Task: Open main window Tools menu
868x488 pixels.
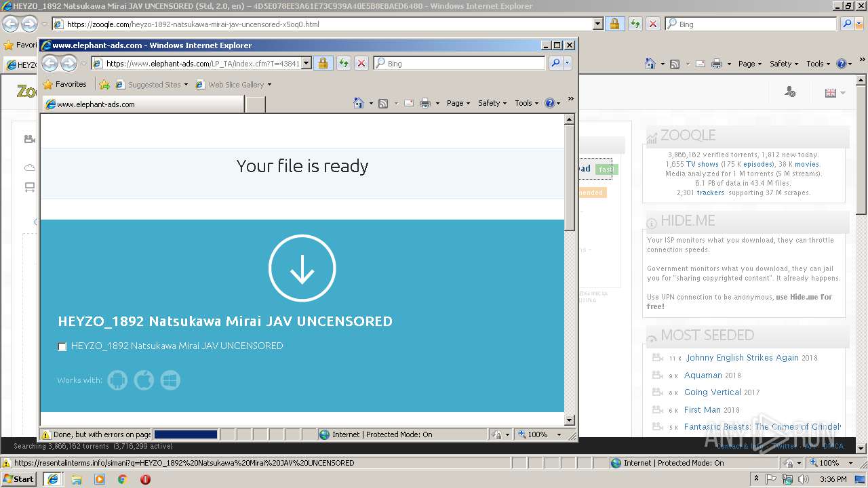Action: point(818,64)
